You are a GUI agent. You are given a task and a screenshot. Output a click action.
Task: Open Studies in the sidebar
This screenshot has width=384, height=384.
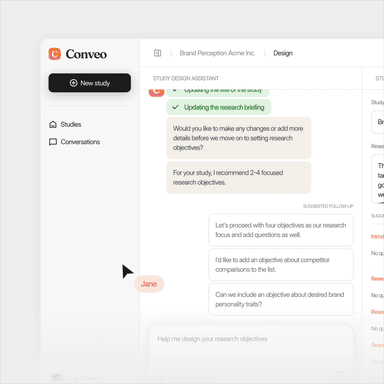coord(65,124)
